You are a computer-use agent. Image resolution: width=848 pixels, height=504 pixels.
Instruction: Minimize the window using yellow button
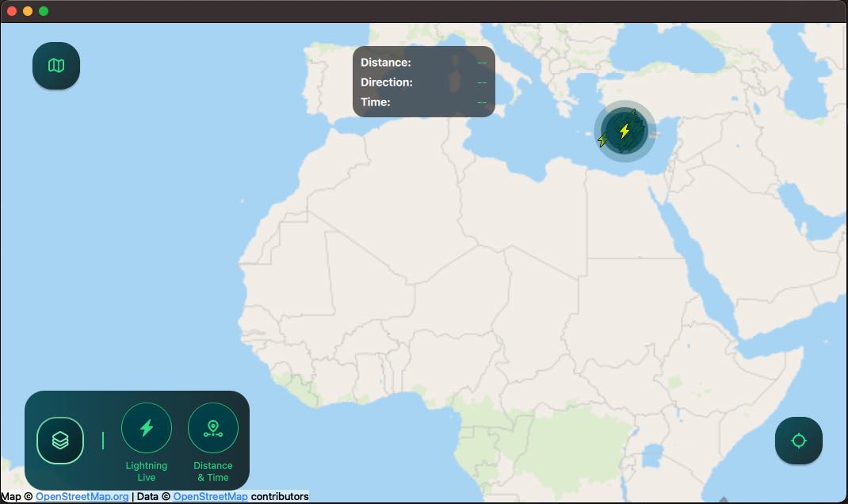(28, 11)
